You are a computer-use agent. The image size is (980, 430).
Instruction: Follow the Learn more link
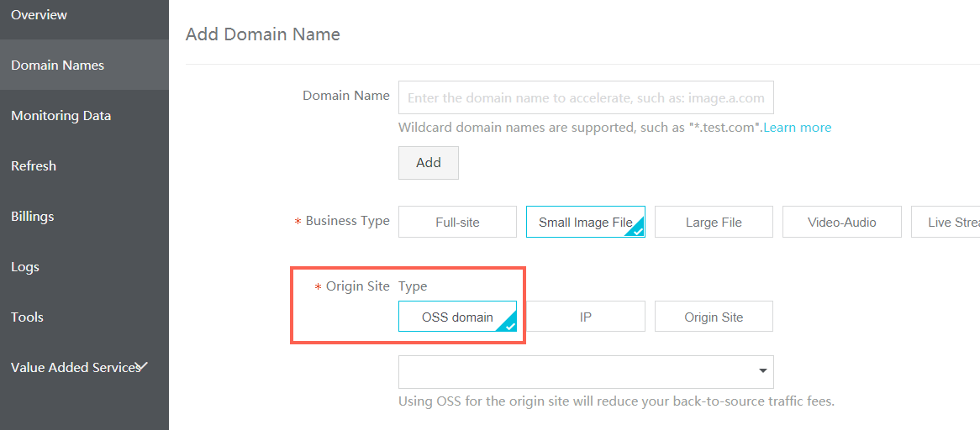pos(798,128)
